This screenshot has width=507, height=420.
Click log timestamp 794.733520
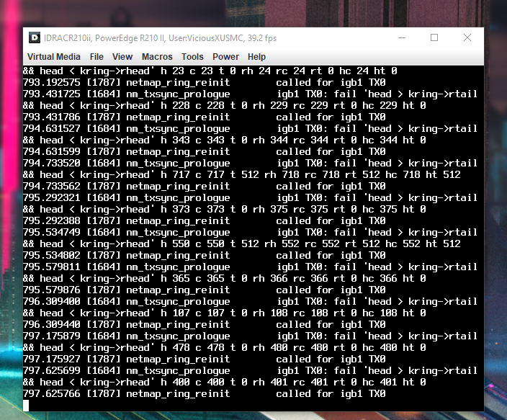pyautogui.click(x=51, y=164)
